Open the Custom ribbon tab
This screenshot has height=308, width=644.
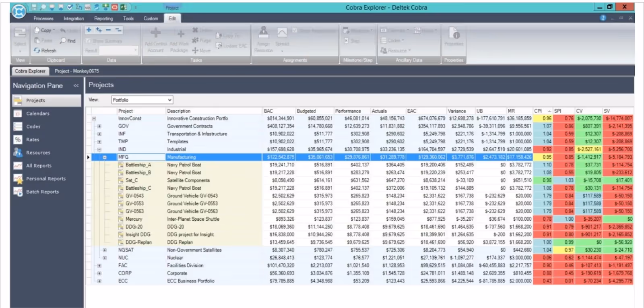click(151, 19)
